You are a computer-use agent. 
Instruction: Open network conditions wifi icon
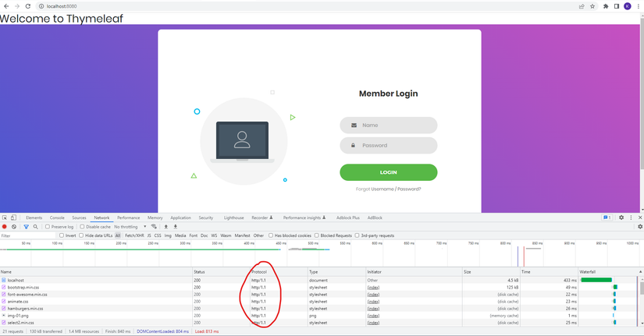pos(154,226)
